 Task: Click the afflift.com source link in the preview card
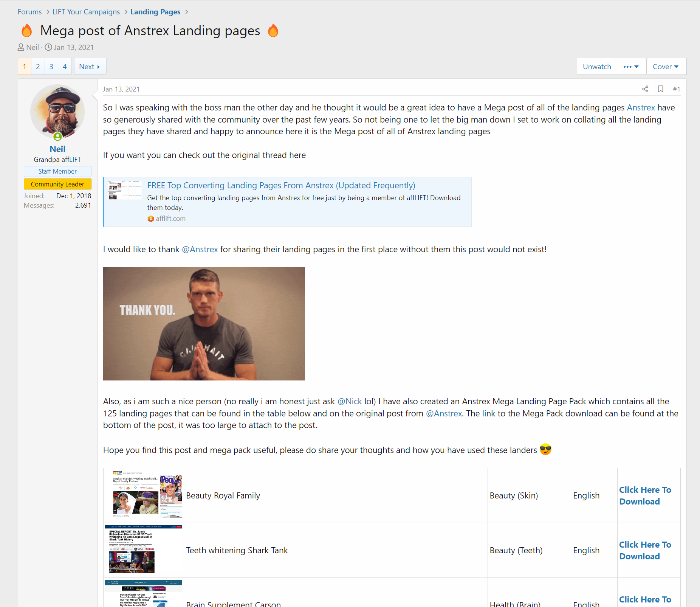point(170,219)
